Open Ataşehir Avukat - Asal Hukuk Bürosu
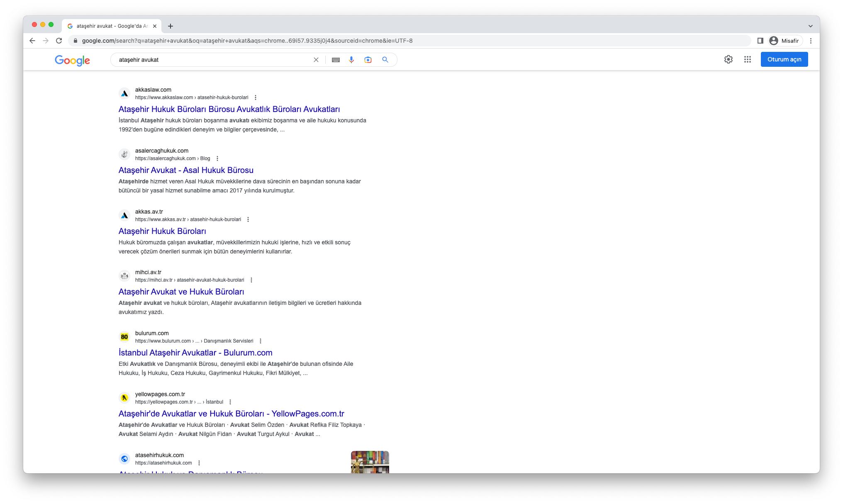Viewport: 843px width, 504px height. tap(186, 170)
